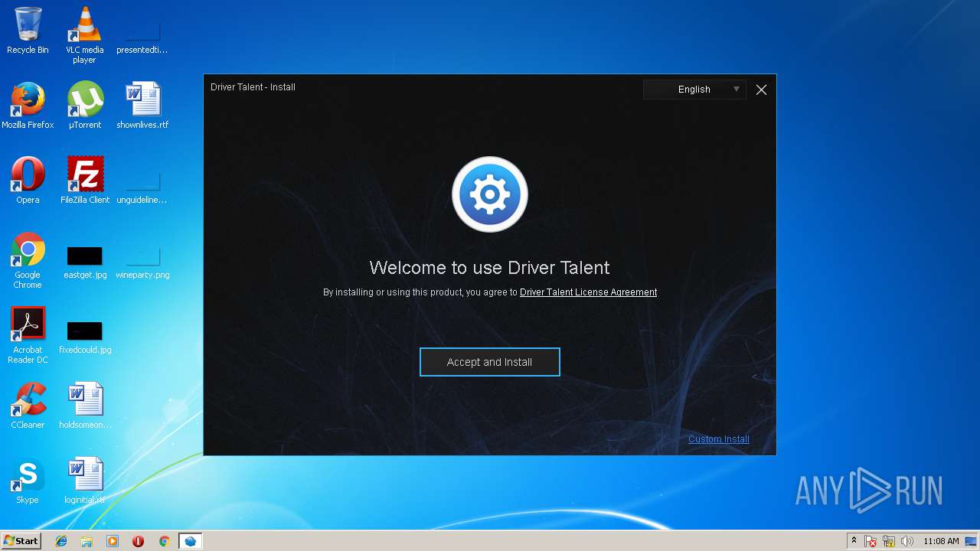Open the Recycle Bin desktop icon
This screenshot has height=551, width=980.
tap(28, 31)
